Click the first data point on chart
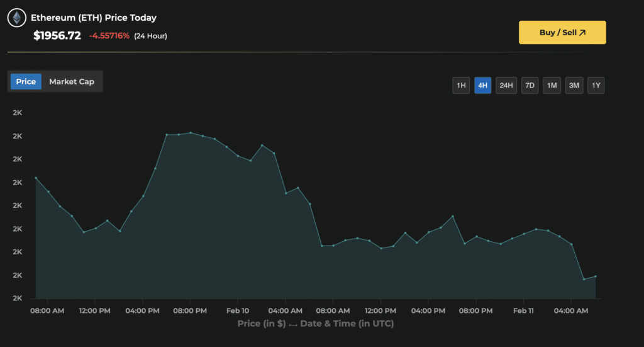This screenshot has width=644, height=347. (36, 178)
